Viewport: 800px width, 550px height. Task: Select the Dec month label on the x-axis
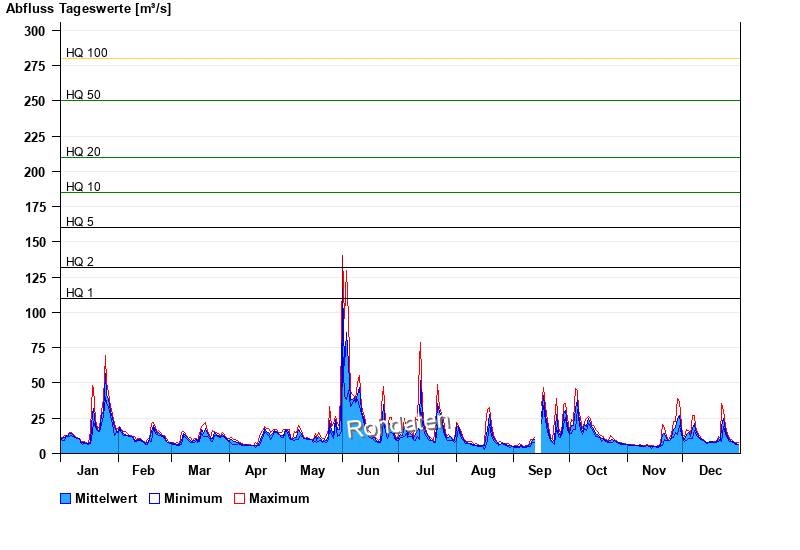710,471
